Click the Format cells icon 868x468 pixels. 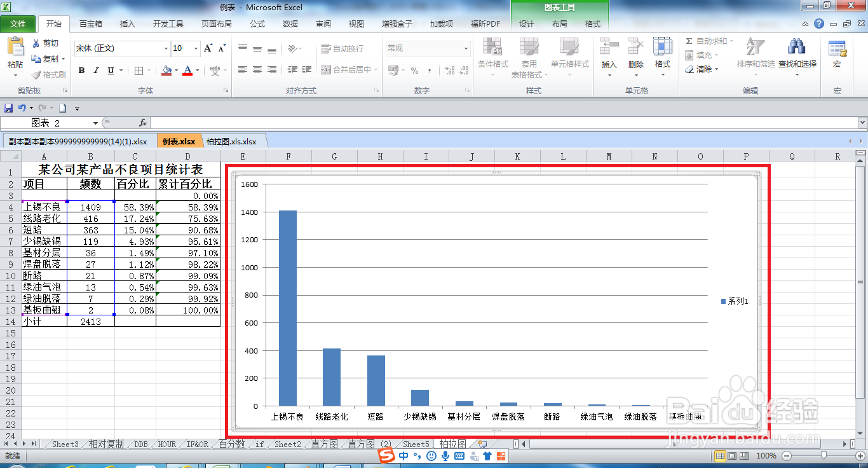(x=663, y=46)
